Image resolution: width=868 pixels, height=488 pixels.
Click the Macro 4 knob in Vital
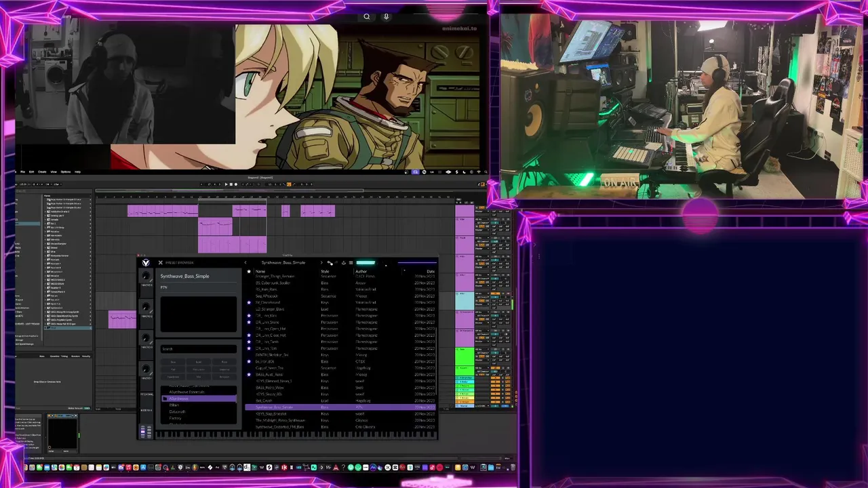[x=146, y=369]
